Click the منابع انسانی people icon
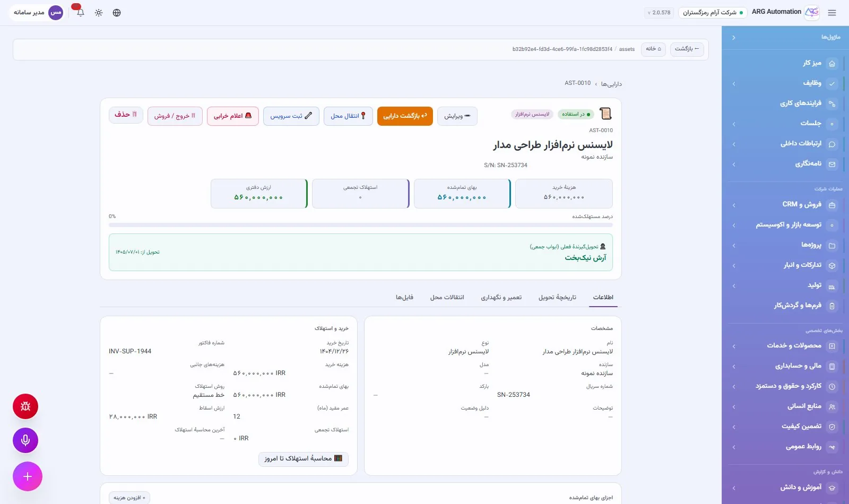 point(832,407)
